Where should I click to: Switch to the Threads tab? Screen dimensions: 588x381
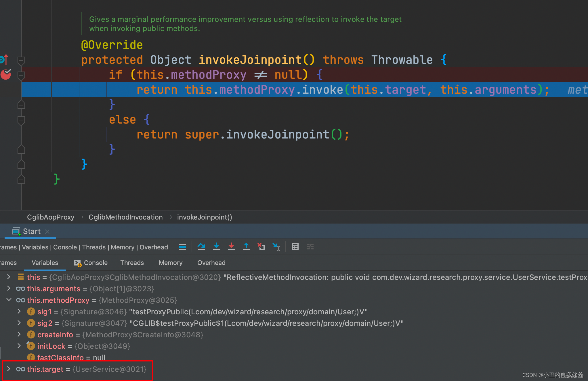(x=132, y=263)
